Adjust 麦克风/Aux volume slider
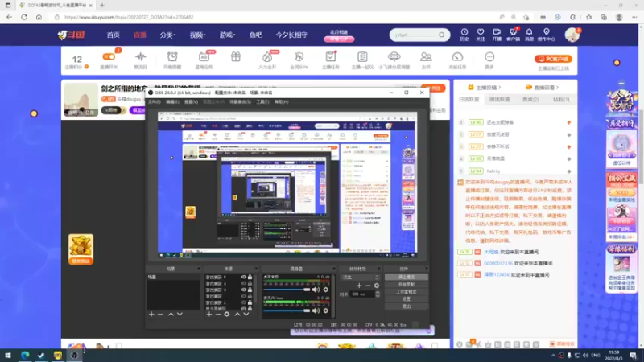This screenshot has width=644, height=362. (x=287, y=311)
